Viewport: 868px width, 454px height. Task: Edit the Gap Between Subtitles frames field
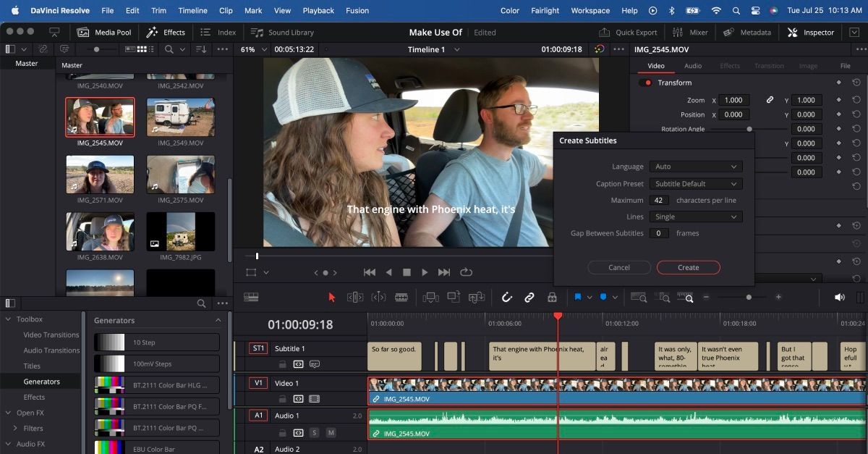[659, 233]
